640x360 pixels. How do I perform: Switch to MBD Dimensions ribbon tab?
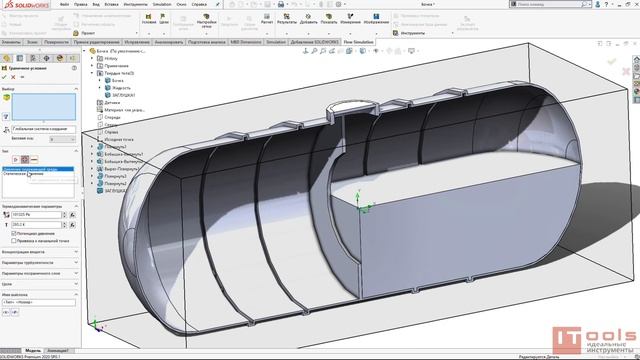[246, 42]
